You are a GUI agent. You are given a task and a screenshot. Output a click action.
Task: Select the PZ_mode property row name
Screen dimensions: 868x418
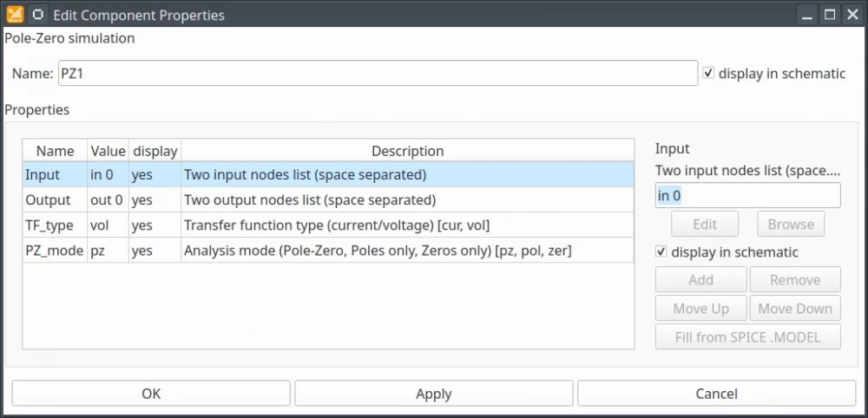click(55, 251)
